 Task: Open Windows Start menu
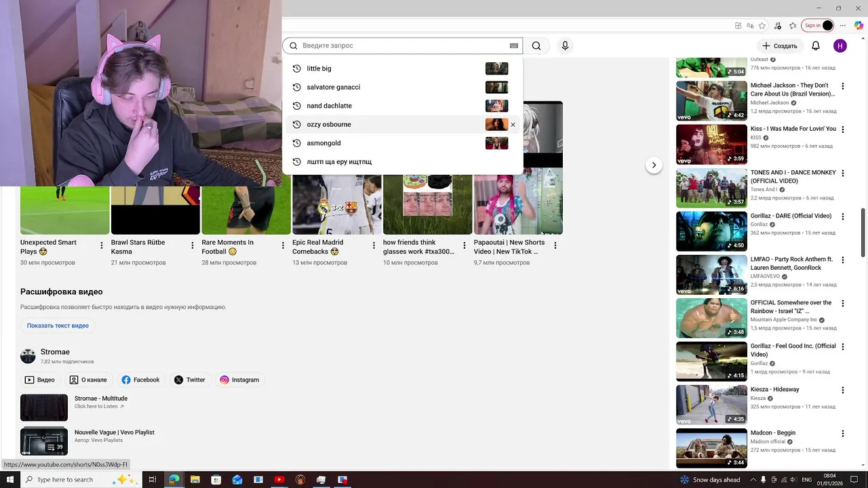point(9,479)
